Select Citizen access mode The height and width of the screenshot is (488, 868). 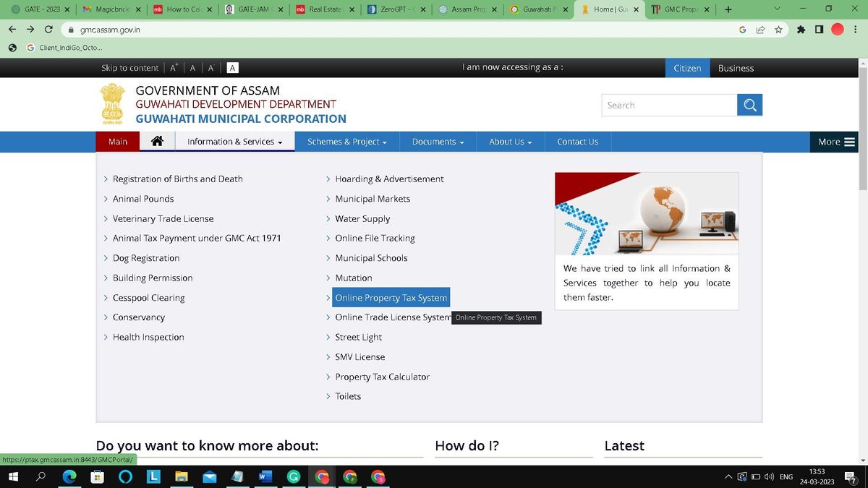tap(686, 68)
